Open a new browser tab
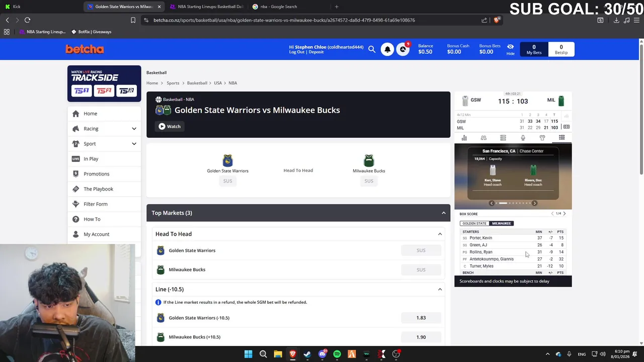 click(x=337, y=7)
